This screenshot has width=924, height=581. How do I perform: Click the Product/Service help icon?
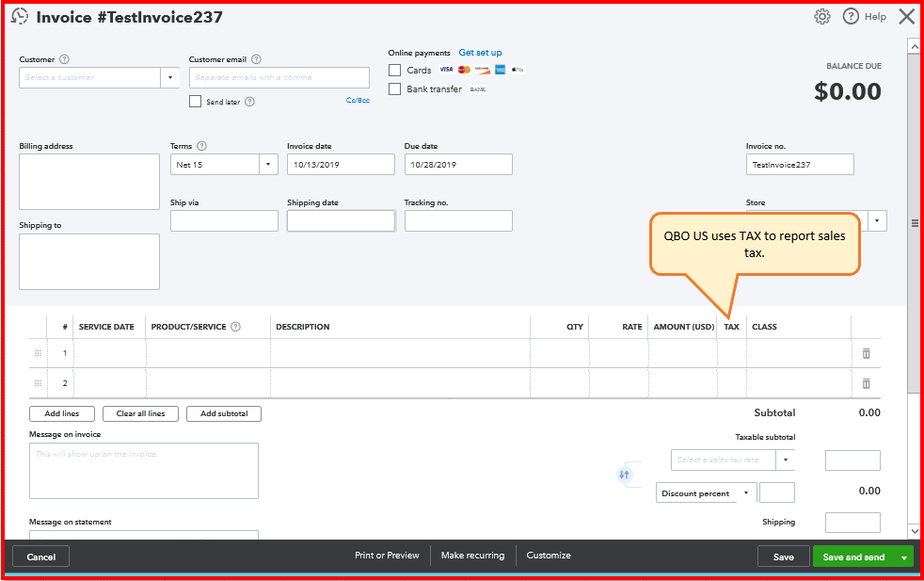pos(235,326)
